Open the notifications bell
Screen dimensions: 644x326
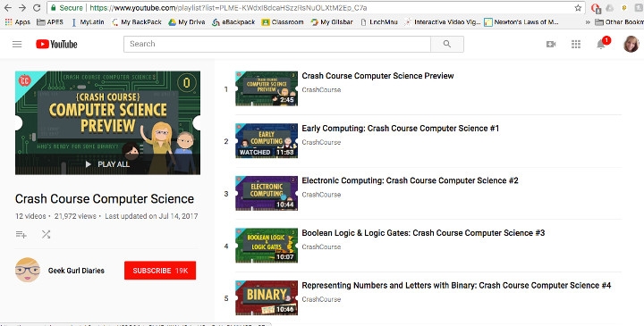[x=601, y=45]
